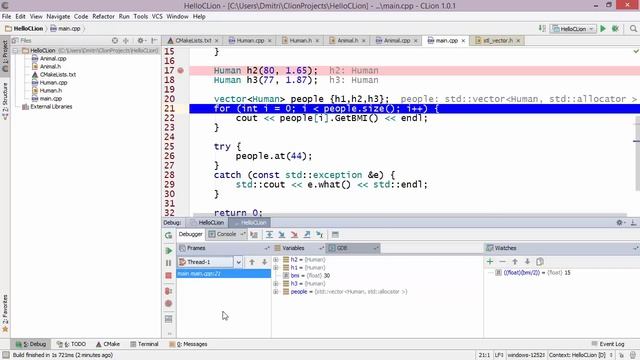Open the Navigate menu
Screen dimensions: 640x360
pyautogui.click(x=58, y=16)
